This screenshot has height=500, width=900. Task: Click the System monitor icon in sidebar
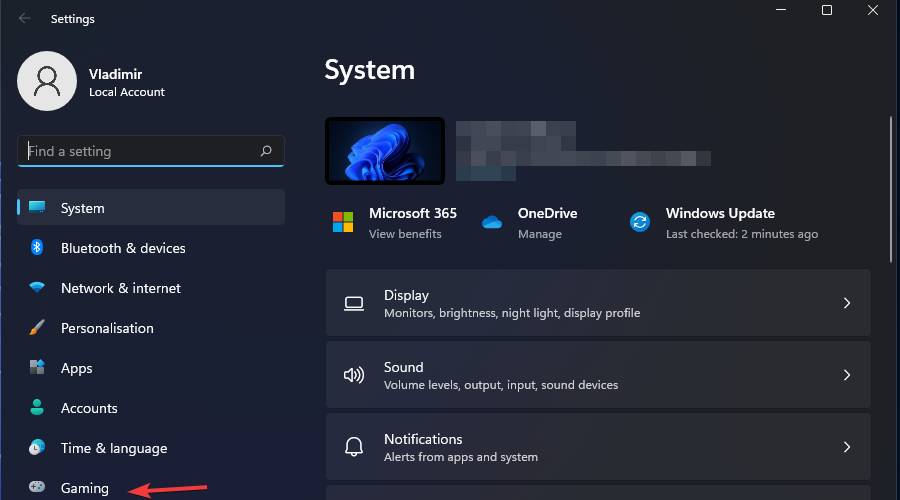37,207
